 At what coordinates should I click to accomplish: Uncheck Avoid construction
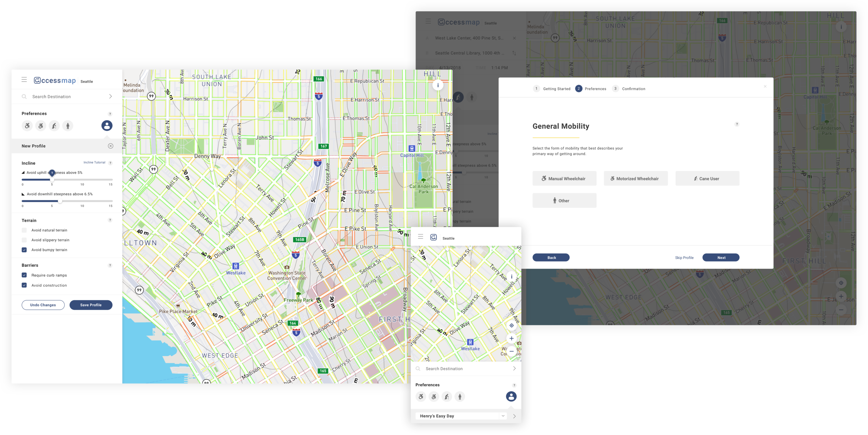(x=24, y=285)
